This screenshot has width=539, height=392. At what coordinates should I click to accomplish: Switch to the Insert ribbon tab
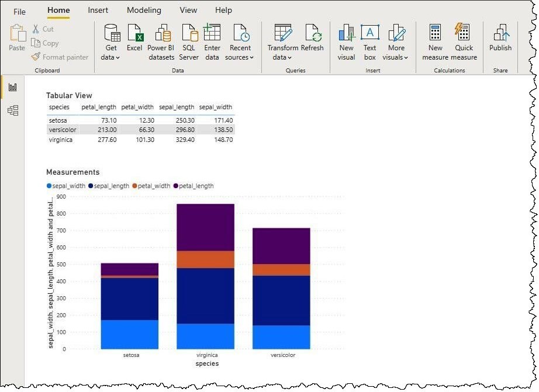pos(98,10)
